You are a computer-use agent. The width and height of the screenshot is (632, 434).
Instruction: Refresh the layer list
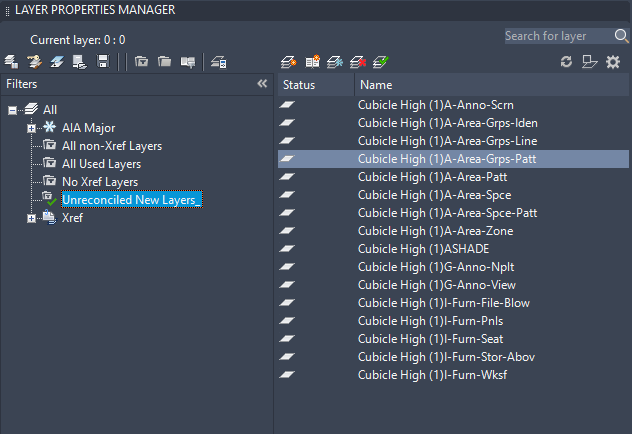point(566,62)
